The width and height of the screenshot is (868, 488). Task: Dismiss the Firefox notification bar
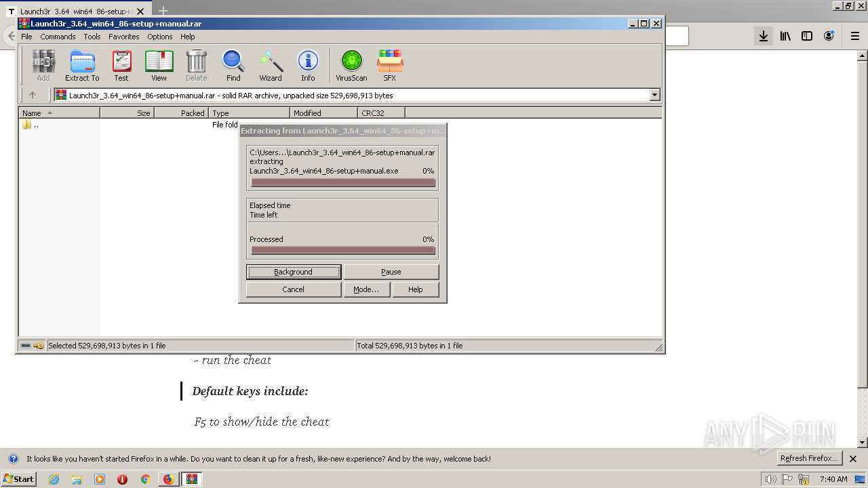pyautogui.click(x=853, y=459)
